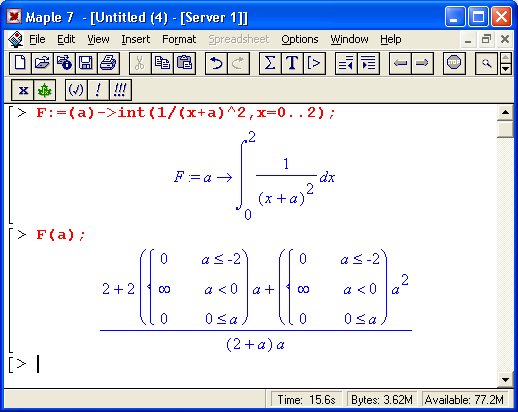Click the Maple 7 title bar icon
Image resolution: width=518 pixels, height=412 pixels.
click(14, 16)
